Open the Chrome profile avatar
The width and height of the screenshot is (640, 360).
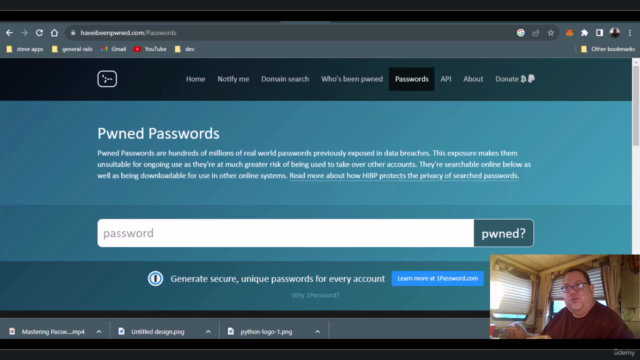coord(615,33)
